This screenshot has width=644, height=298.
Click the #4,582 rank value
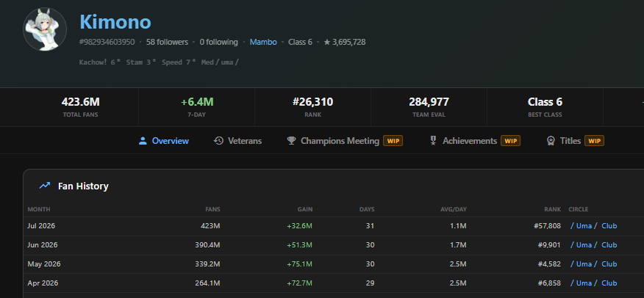click(x=549, y=264)
